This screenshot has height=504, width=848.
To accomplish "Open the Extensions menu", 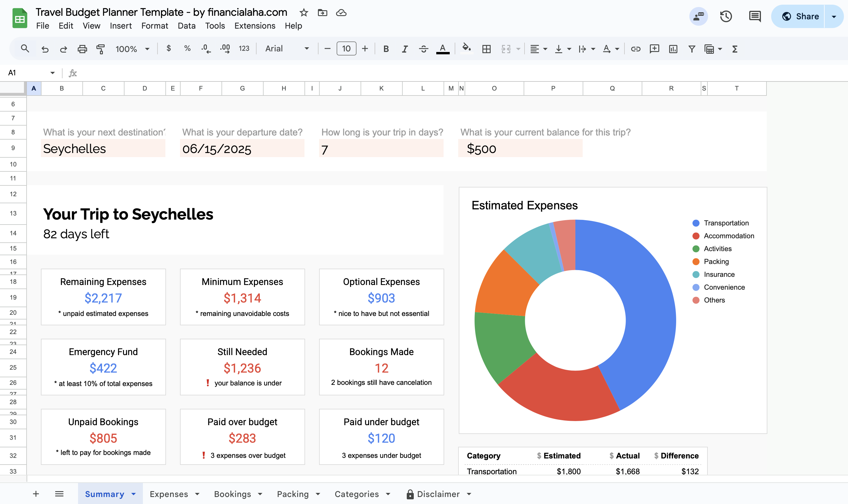I will [255, 26].
